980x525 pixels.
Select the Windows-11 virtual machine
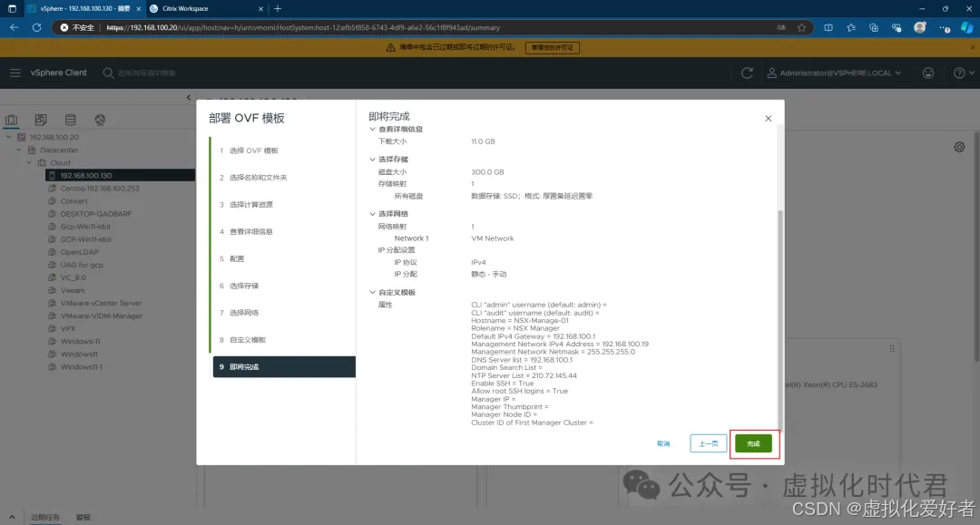[x=80, y=342]
